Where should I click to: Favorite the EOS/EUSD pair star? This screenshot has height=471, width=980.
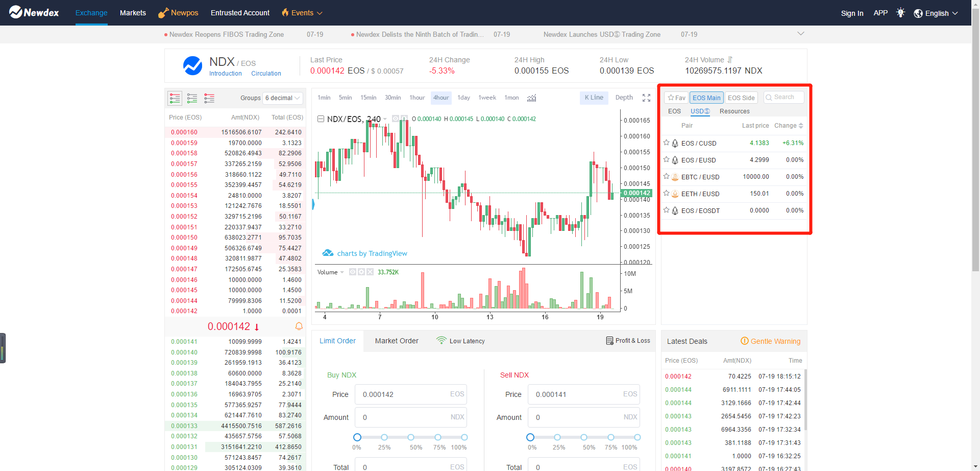(x=666, y=160)
